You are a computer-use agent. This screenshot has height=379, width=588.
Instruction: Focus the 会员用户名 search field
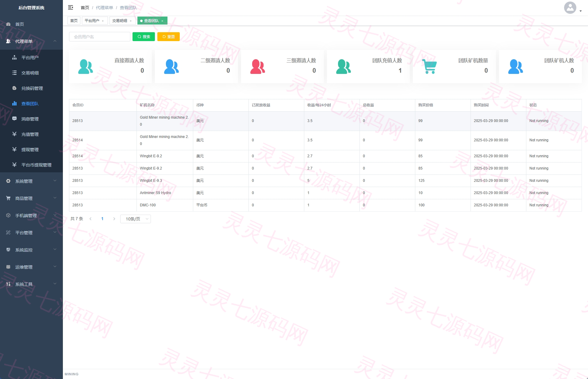click(100, 36)
